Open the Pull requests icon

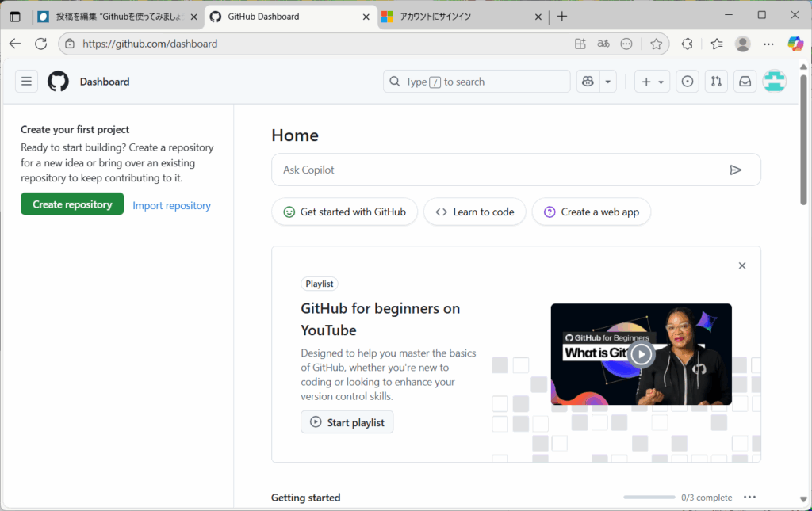[716, 82]
